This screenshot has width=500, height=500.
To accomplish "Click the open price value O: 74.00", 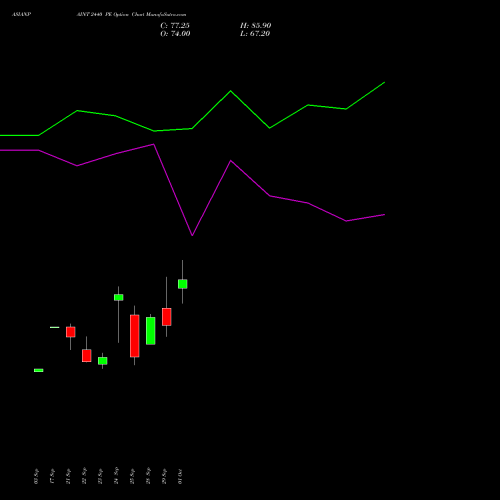I will coord(175,34).
